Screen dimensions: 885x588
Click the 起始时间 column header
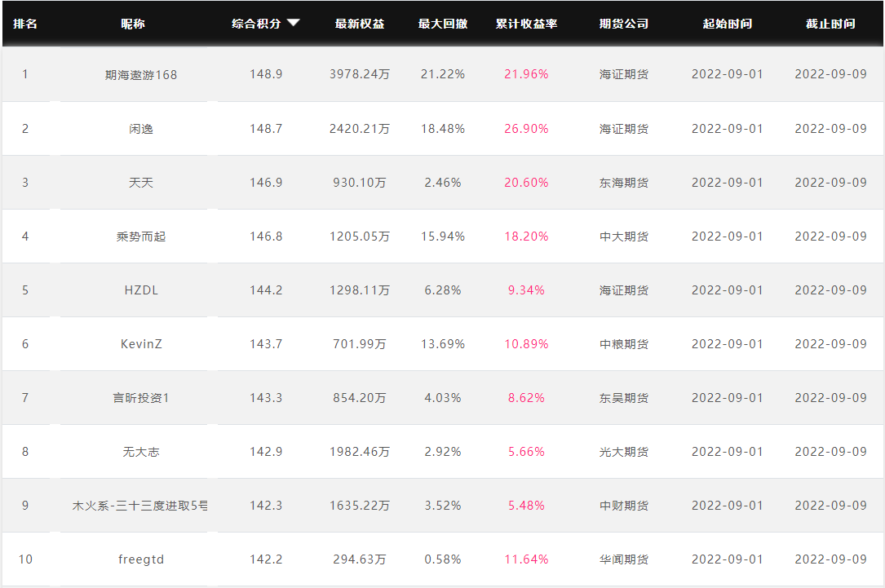tap(728, 24)
